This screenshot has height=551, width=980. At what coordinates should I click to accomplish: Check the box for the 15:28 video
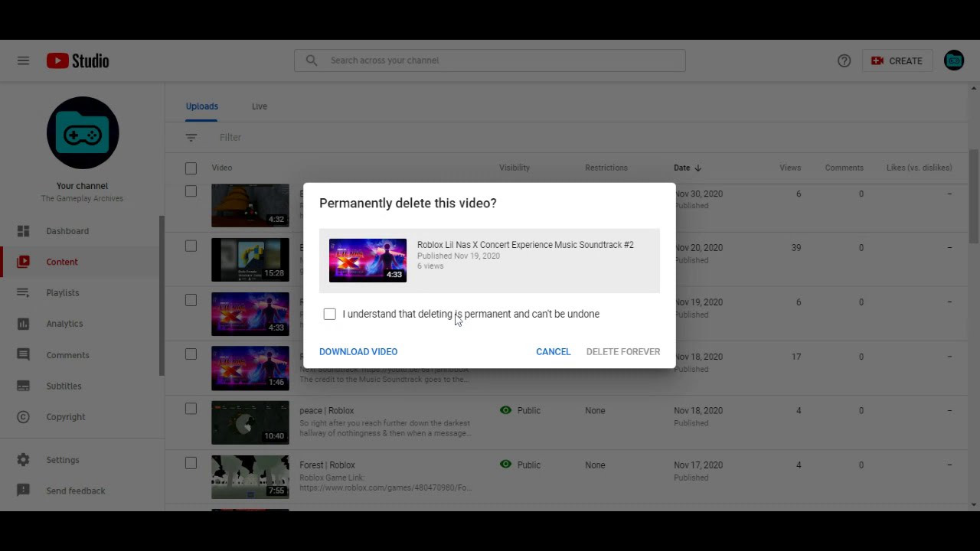191,246
